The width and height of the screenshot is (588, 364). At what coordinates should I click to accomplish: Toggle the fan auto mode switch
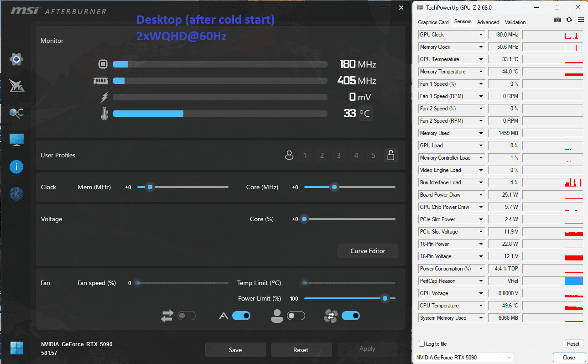241,316
